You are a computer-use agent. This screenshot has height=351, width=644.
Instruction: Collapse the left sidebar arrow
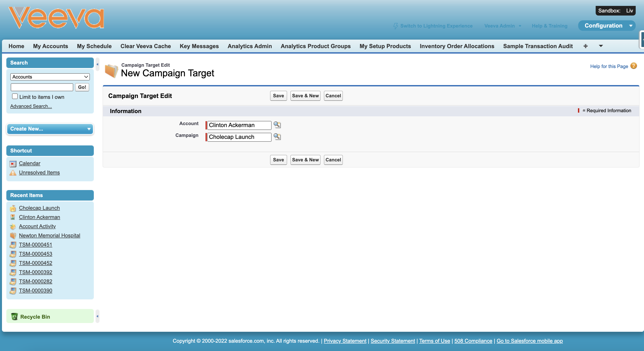[97, 64]
